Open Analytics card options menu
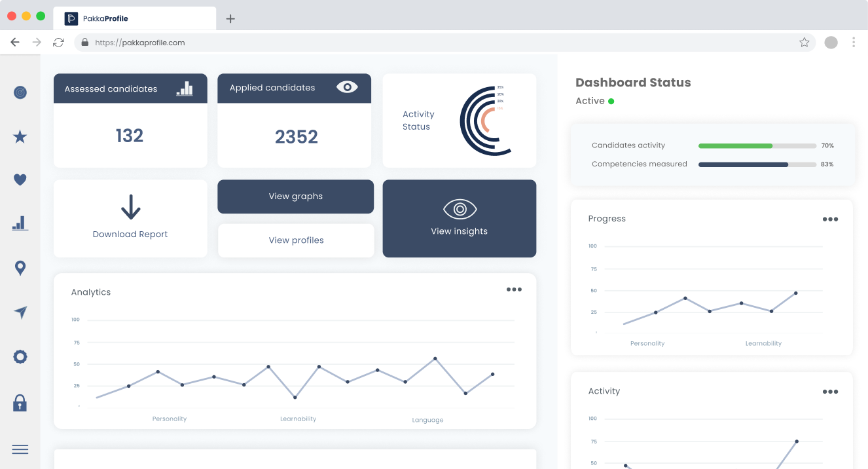 pos(514,290)
